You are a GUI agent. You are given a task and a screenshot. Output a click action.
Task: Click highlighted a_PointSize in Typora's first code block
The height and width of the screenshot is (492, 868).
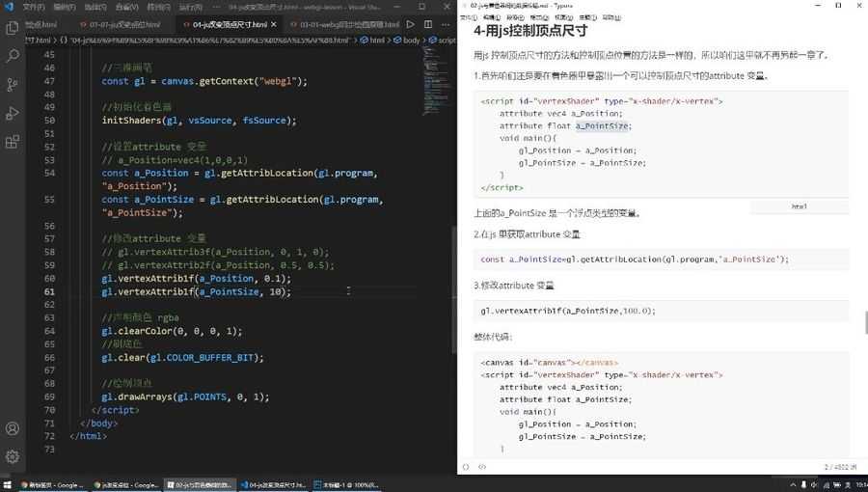coord(602,126)
